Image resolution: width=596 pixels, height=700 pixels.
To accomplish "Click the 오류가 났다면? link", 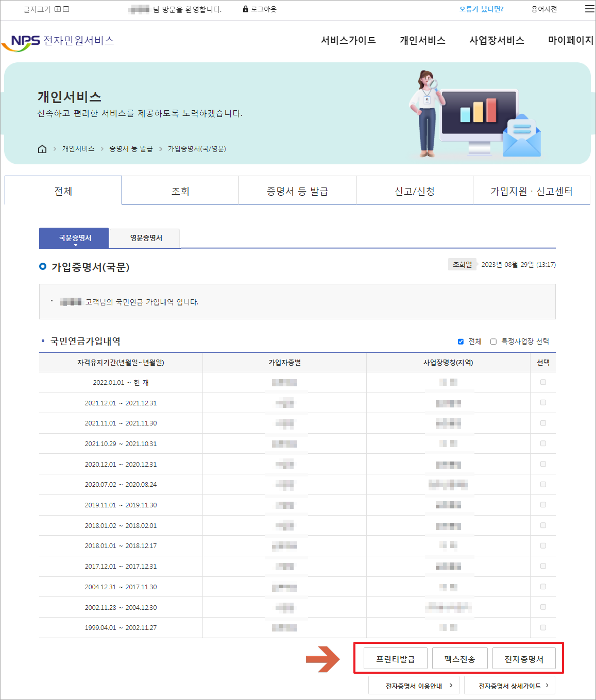I will 481,9.
